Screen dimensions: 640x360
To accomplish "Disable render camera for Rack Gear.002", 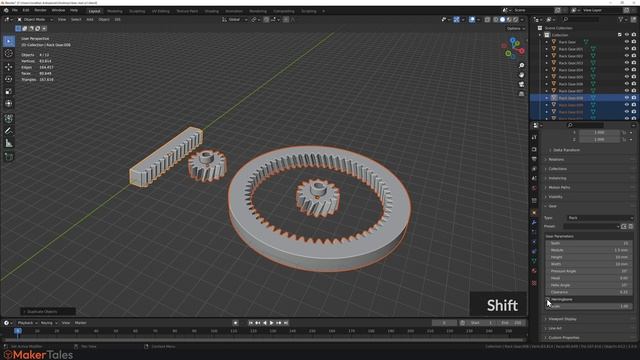I will [x=634, y=56].
